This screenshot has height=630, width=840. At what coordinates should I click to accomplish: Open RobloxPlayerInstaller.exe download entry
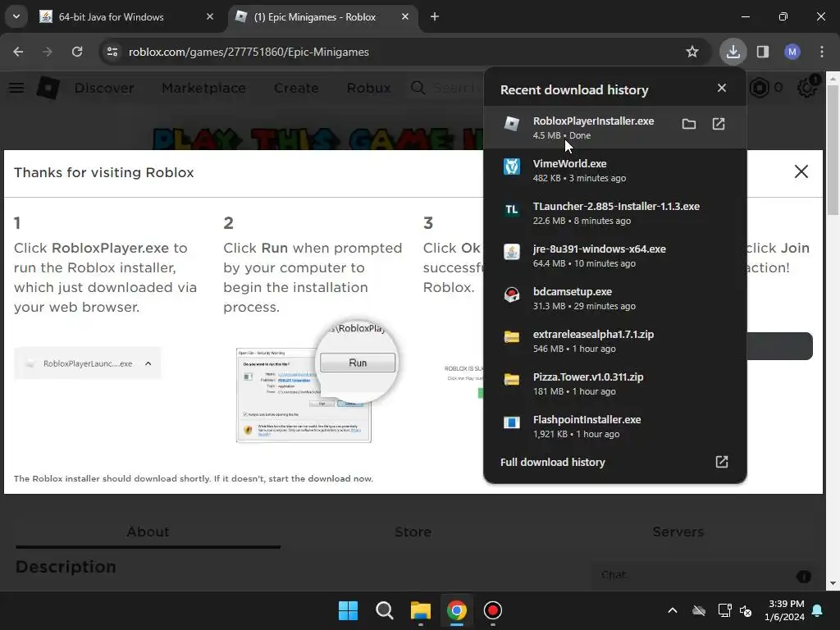(615, 127)
